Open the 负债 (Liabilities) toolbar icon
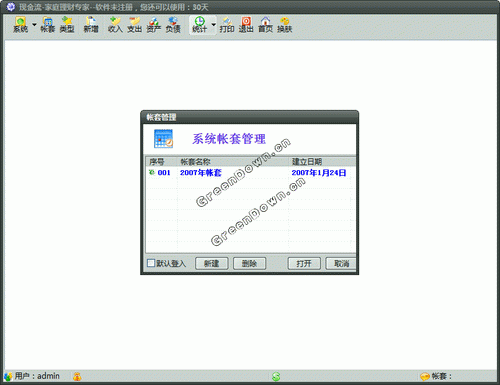Screen dimensions: 500x385 [173, 25]
